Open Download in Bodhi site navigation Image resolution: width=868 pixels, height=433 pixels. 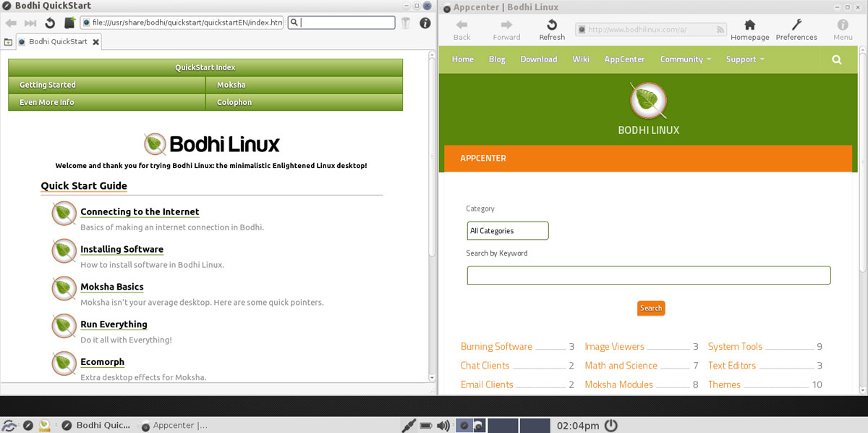tap(539, 59)
